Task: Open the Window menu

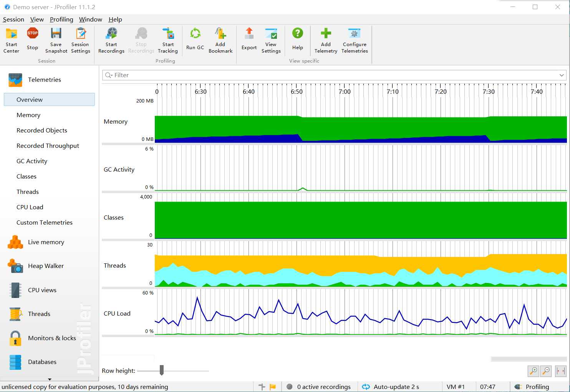Action: click(x=91, y=20)
